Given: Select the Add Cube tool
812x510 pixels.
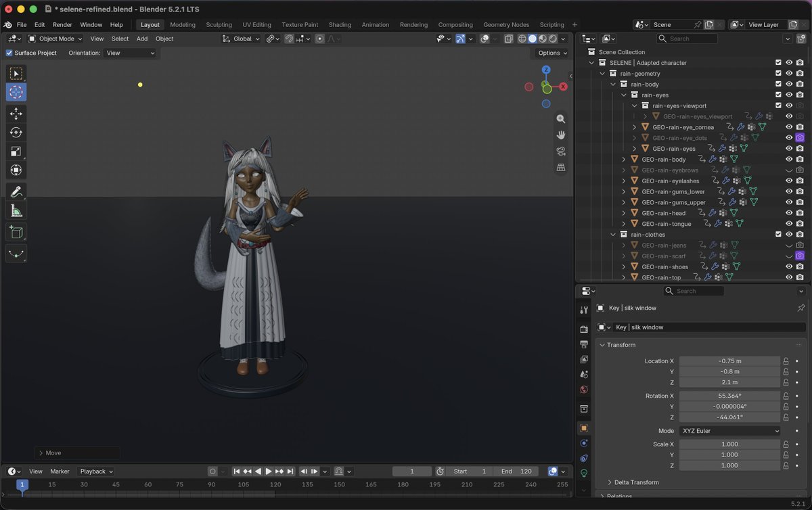Looking at the screenshot, I should point(16,233).
